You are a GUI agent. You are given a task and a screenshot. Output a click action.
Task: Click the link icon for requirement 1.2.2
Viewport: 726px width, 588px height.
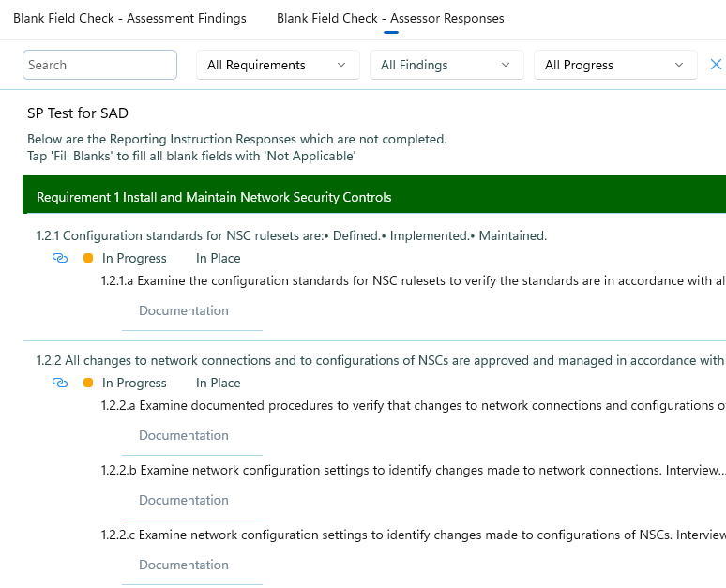tap(60, 384)
